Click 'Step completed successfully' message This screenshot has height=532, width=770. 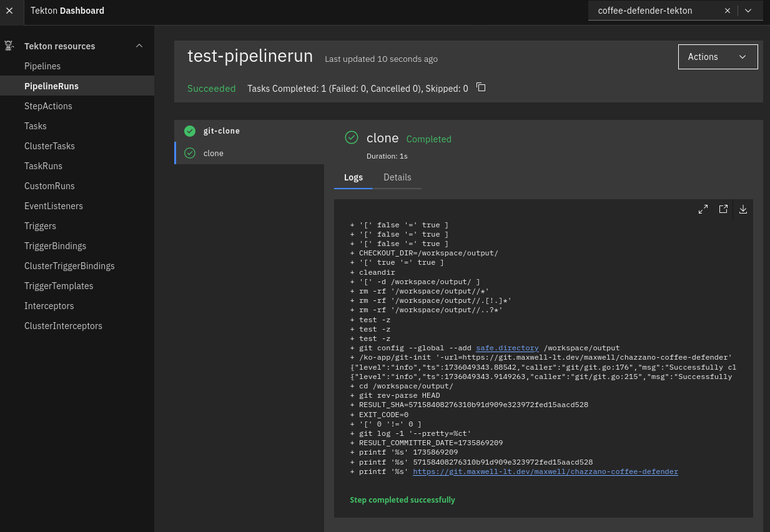click(402, 500)
